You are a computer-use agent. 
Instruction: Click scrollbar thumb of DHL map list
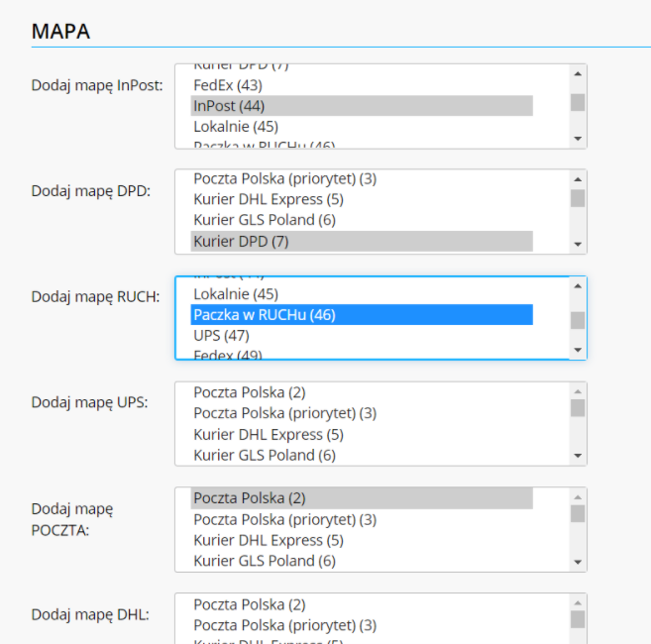(x=578, y=619)
